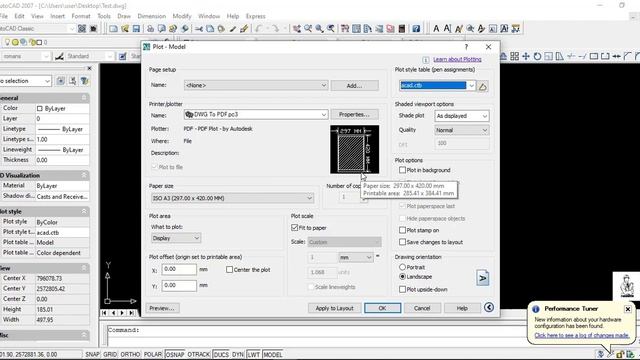Click the Color ByLayer swatch in the Properties palette
This screenshot has width=640, height=360.
(x=40, y=109)
